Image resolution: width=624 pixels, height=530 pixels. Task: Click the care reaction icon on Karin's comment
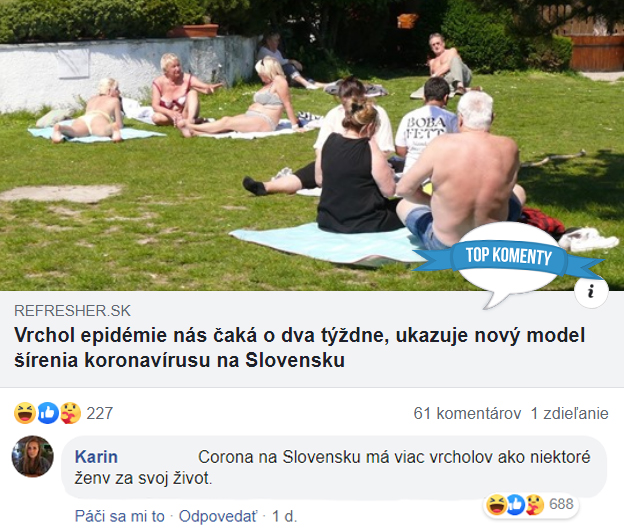click(534, 505)
